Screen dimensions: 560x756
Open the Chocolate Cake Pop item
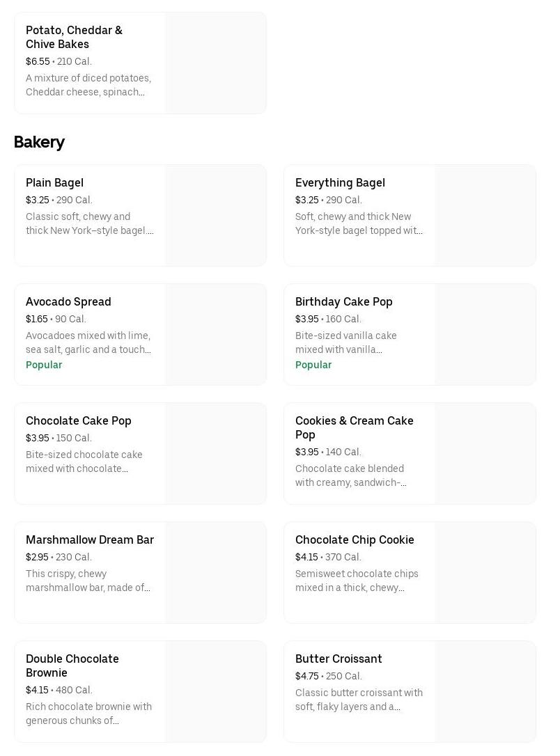[x=78, y=421]
